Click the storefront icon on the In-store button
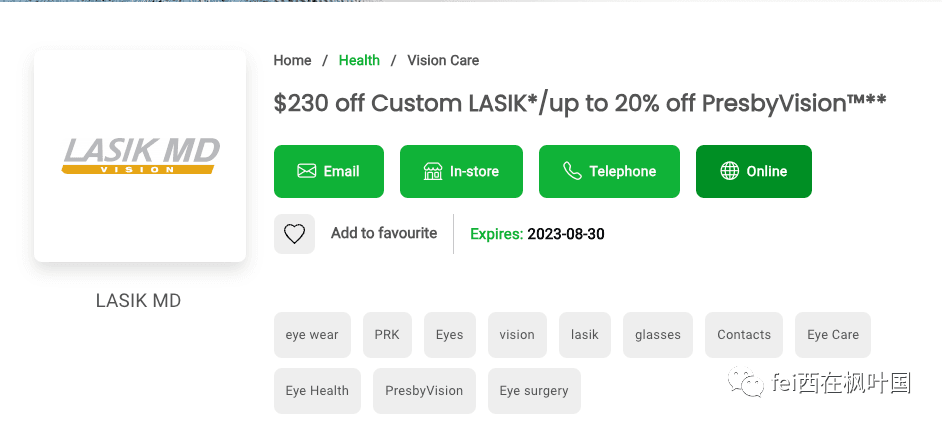942x424 pixels. (433, 171)
